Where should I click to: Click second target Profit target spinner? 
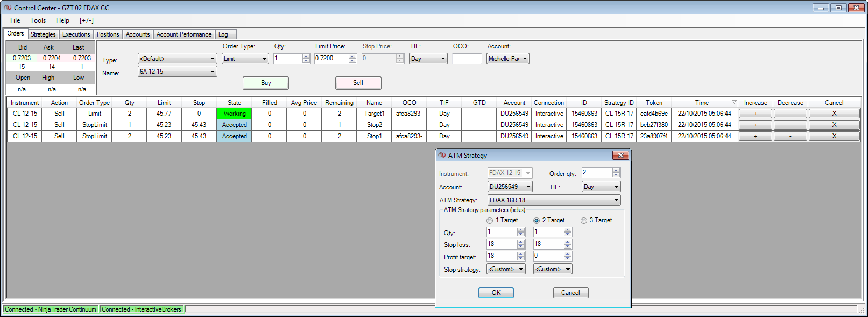567,256
